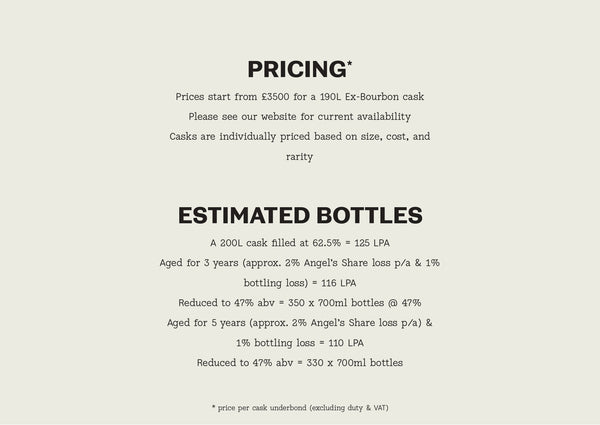
Task: Click '190L Ex-Bourbon cask' text
Action: click(372, 97)
